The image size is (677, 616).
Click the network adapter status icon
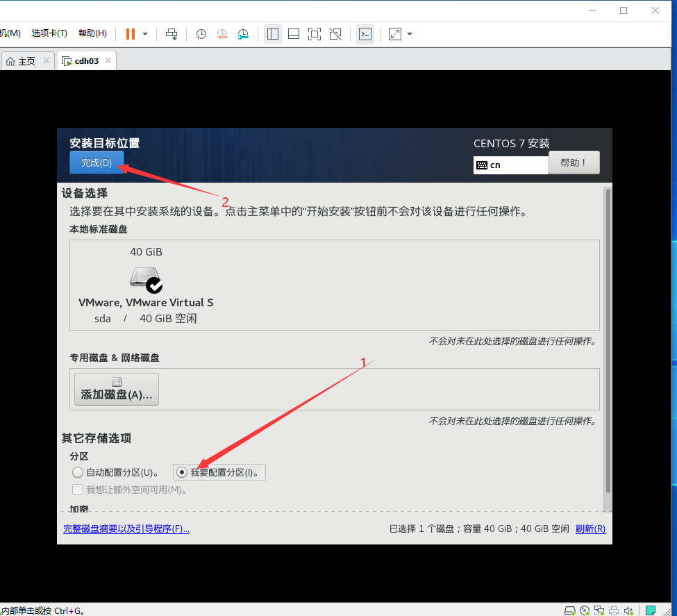pyautogui.click(x=599, y=610)
